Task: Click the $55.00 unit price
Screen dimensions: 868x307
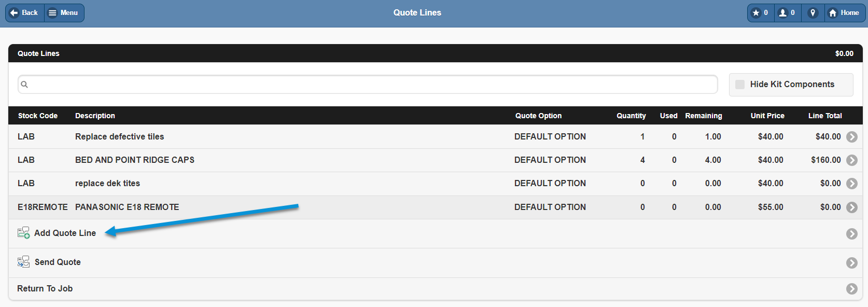Action: [x=771, y=207]
